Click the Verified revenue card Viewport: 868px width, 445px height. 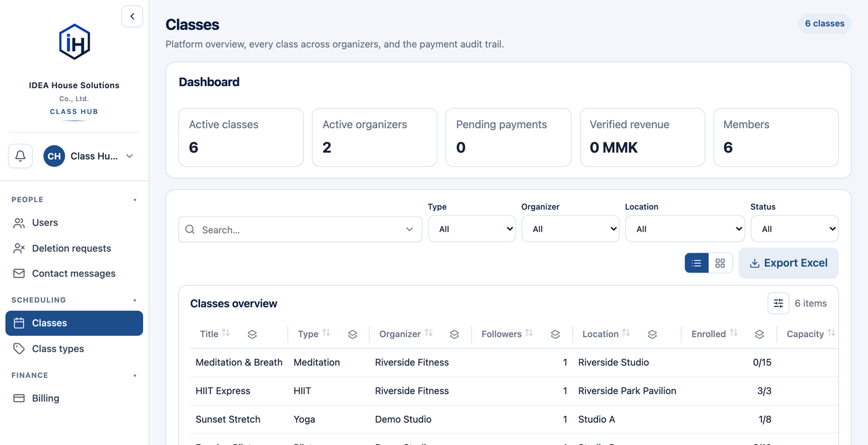pyautogui.click(x=642, y=137)
